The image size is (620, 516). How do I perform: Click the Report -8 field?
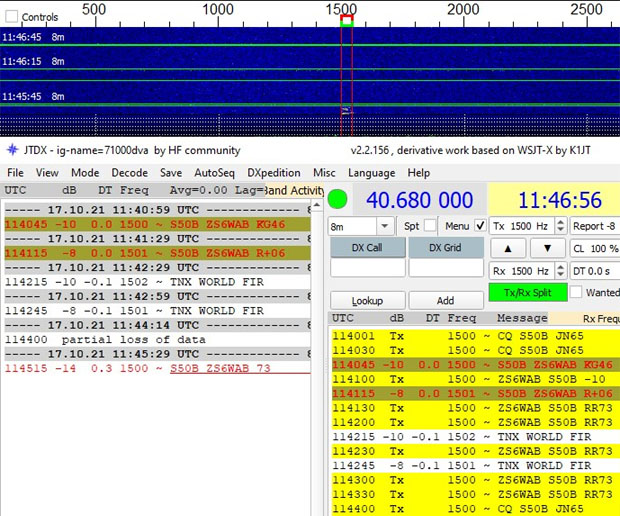(x=595, y=226)
